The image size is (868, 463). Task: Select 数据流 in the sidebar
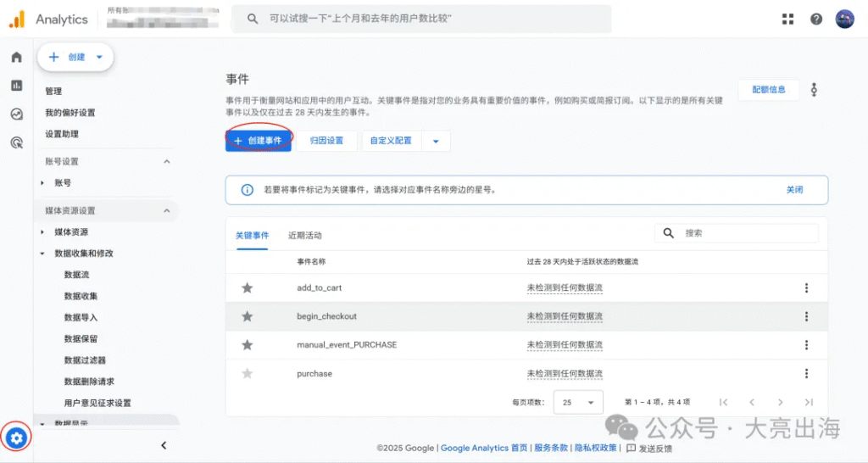(76, 275)
